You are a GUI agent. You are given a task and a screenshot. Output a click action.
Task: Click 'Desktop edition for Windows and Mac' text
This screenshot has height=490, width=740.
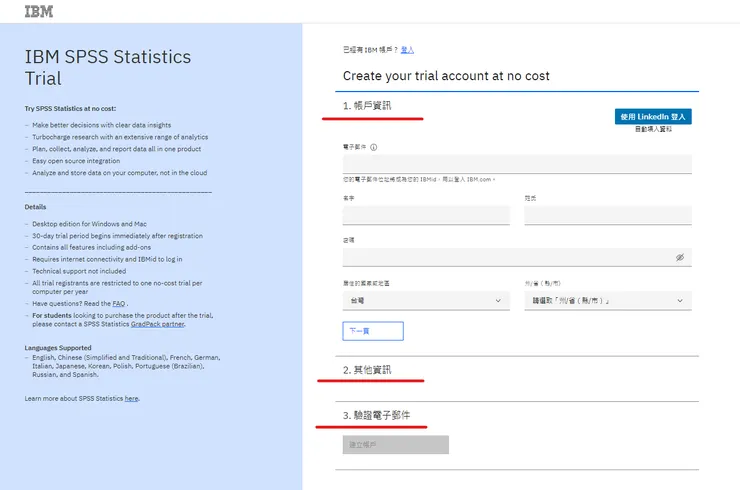(x=89, y=224)
